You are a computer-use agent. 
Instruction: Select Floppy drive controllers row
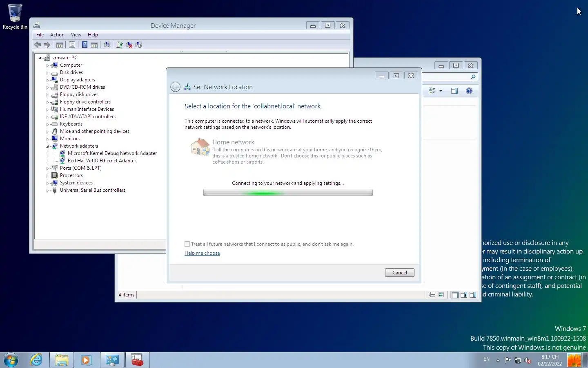pyautogui.click(x=85, y=102)
